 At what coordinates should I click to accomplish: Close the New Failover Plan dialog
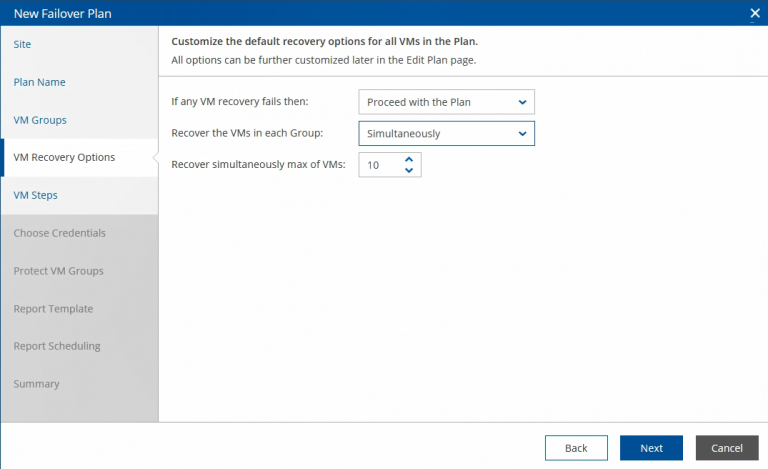(x=755, y=13)
